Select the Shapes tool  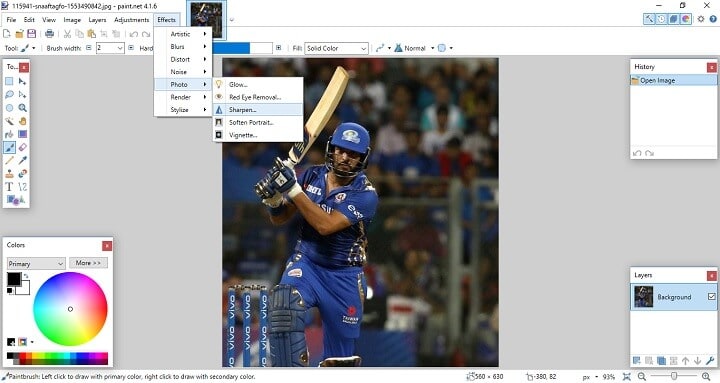coord(15,200)
